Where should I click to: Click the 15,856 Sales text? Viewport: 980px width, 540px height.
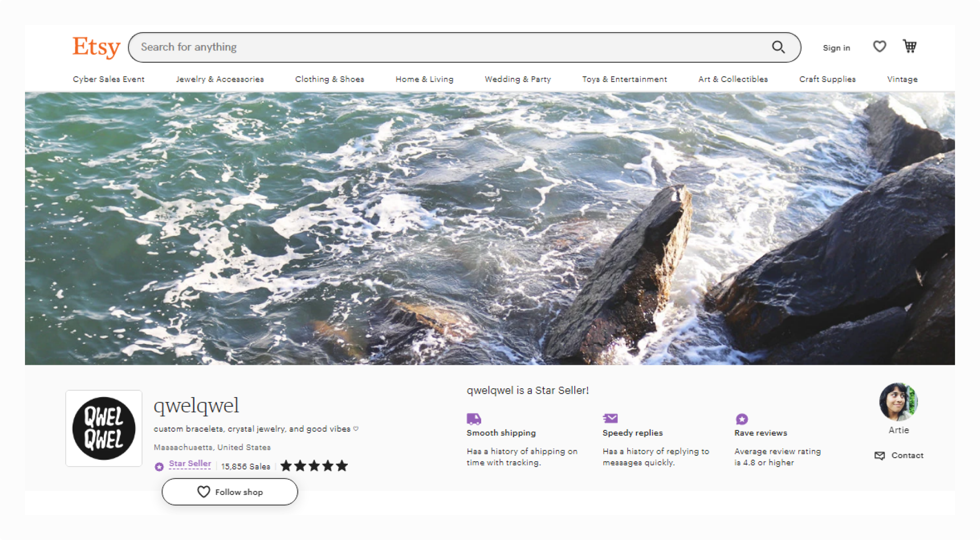tap(245, 467)
